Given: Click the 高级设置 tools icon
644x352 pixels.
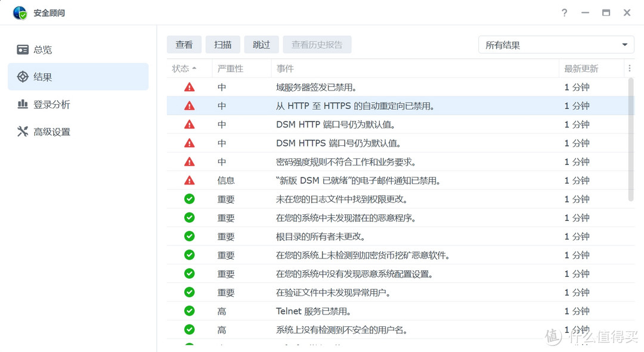Looking at the screenshot, I should pyautogui.click(x=23, y=132).
